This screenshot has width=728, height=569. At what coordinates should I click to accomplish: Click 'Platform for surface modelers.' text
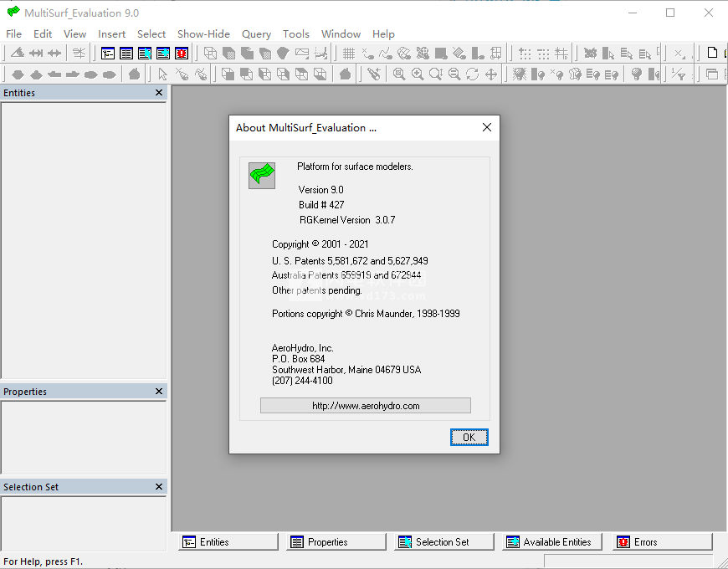(x=355, y=167)
